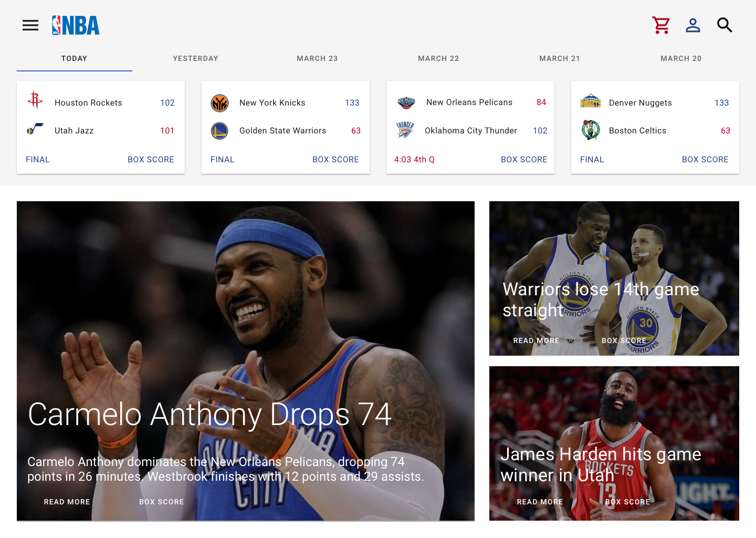
Task: Open the user account profile
Action: pos(693,25)
